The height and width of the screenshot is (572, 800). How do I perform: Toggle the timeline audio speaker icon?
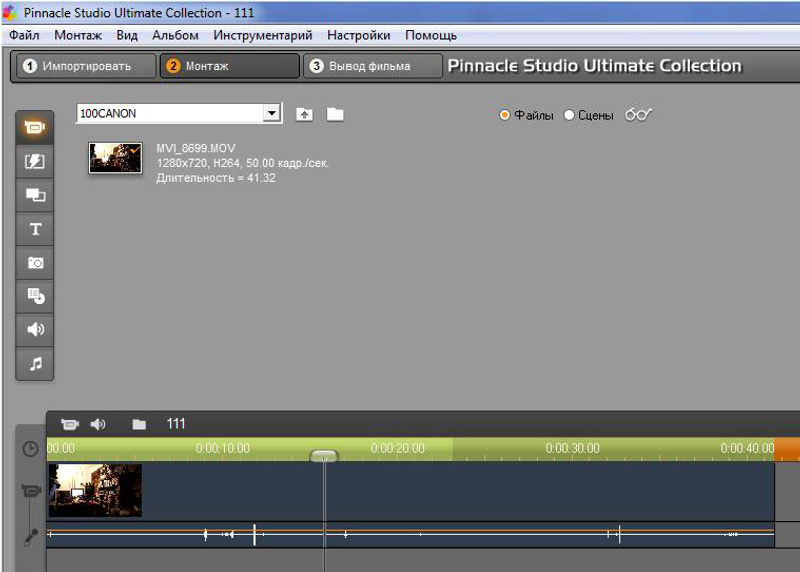click(98, 424)
